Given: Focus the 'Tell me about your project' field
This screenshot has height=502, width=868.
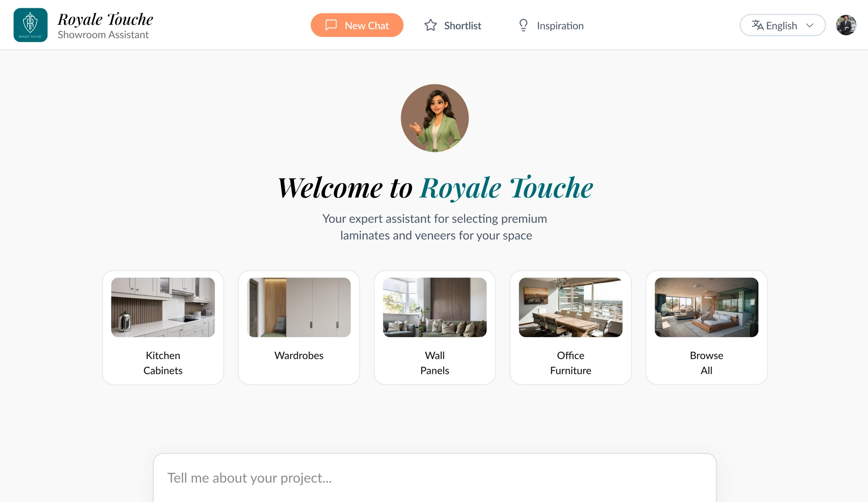Looking at the screenshot, I should 435,478.
